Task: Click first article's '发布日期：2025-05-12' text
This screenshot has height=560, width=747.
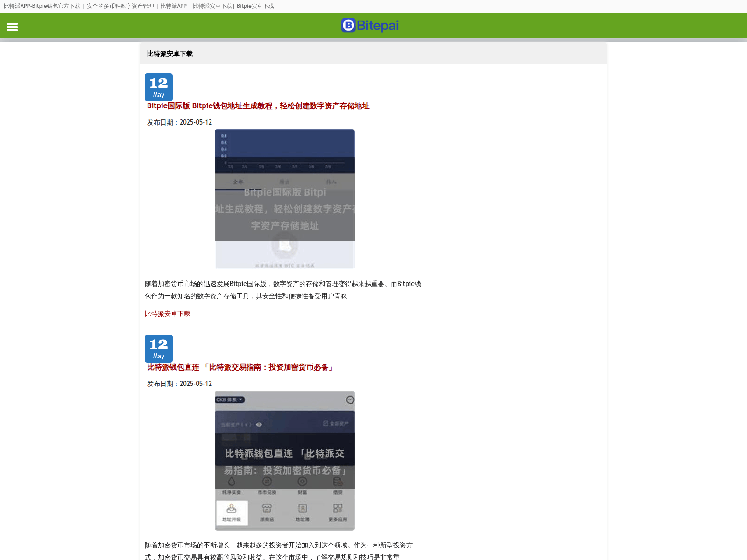Action: (x=179, y=122)
